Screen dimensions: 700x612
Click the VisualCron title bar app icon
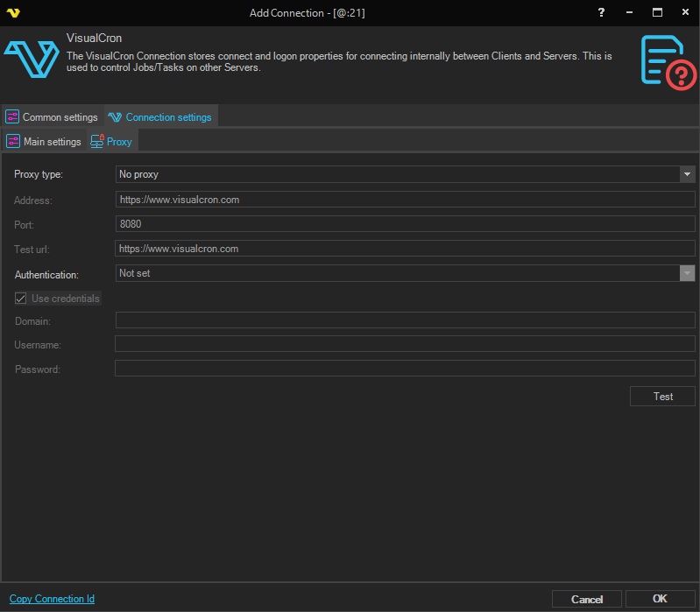tap(12, 12)
